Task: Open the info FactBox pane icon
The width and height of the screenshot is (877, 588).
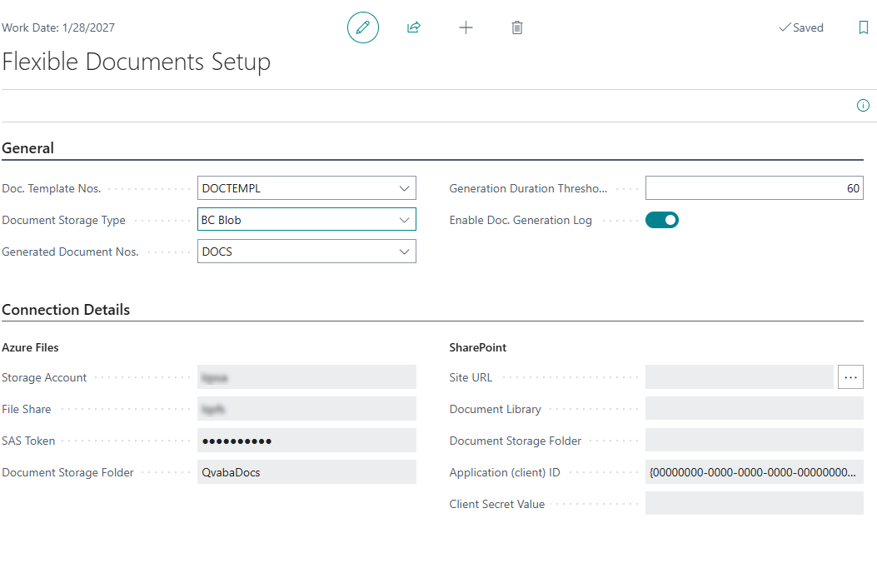Action: point(863,106)
